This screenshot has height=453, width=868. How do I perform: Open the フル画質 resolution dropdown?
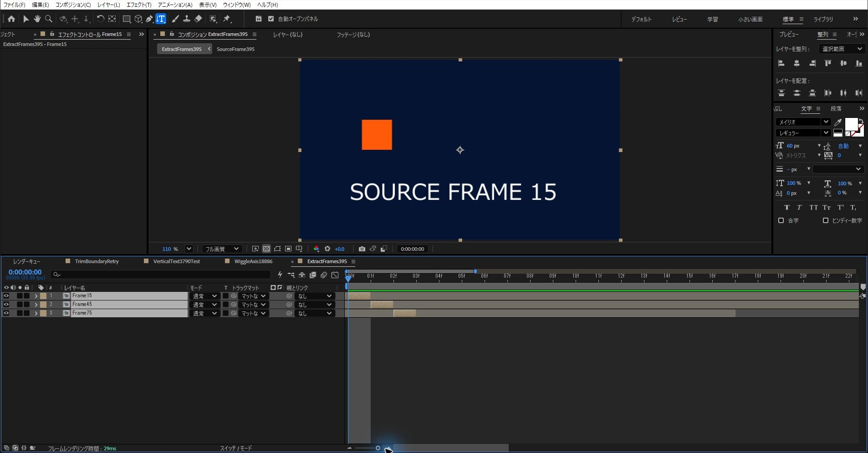pyautogui.click(x=221, y=249)
